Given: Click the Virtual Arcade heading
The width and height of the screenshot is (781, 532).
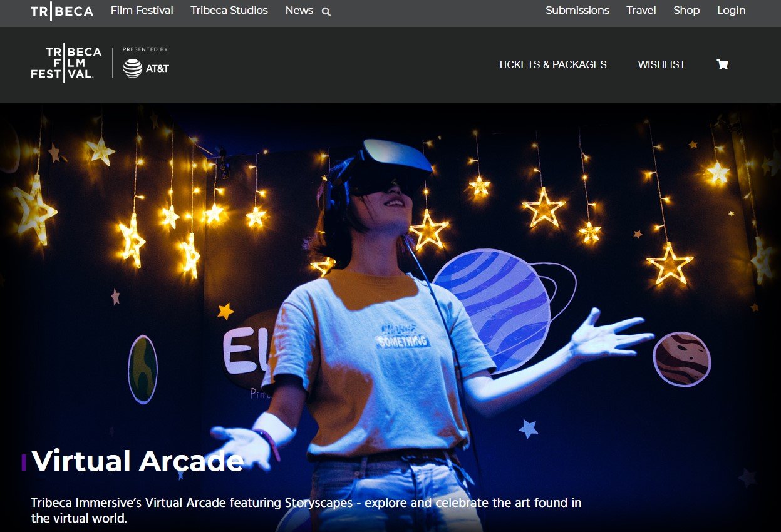Looking at the screenshot, I should point(138,461).
